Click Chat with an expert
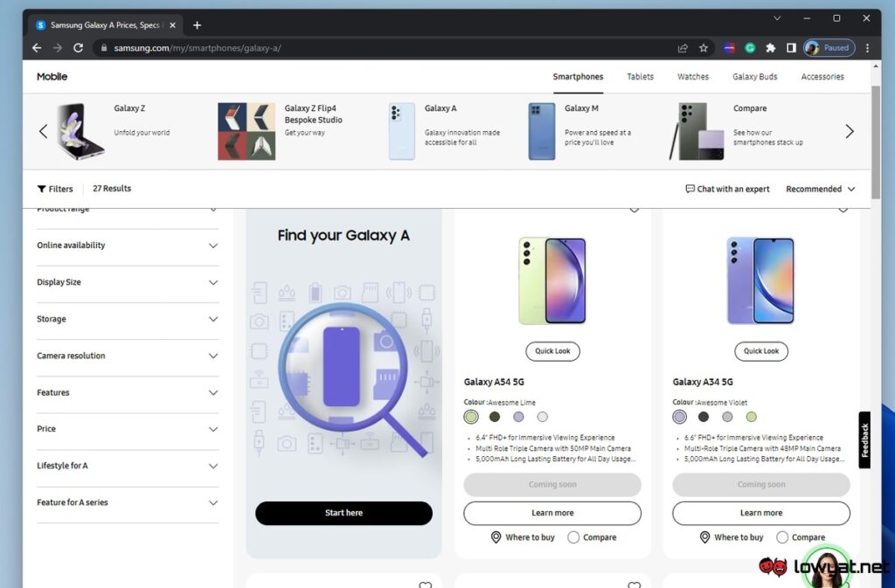This screenshot has height=588, width=895. pyautogui.click(x=728, y=189)
